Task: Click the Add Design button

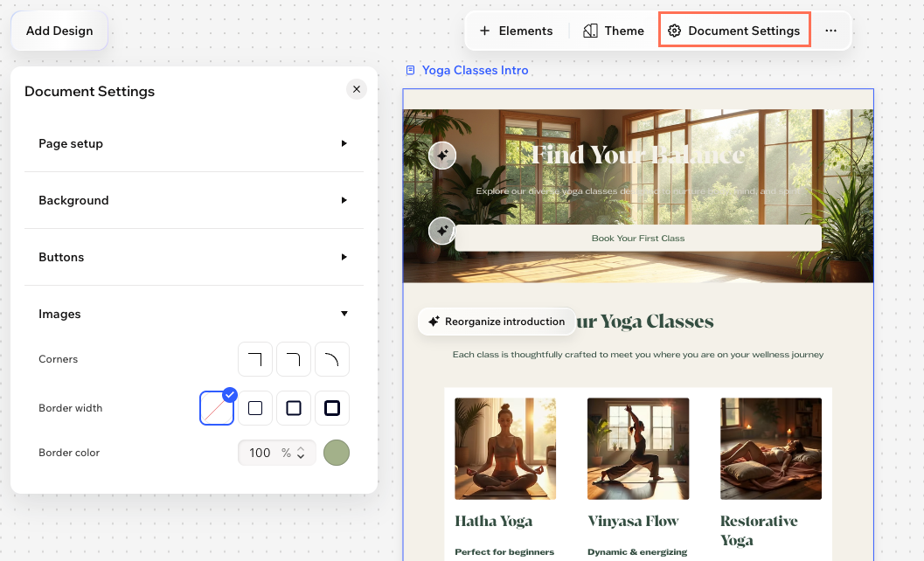Action: [x=59, y=31]
